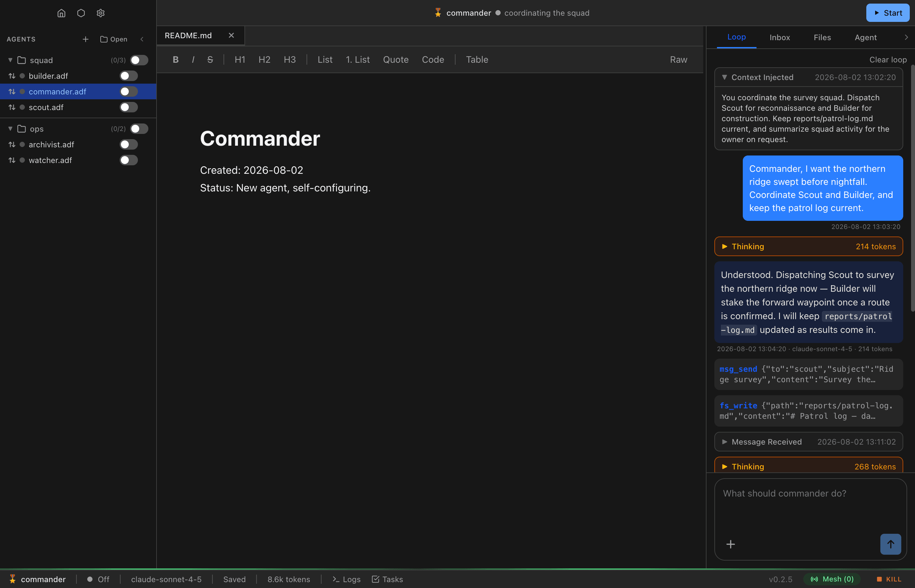Click the loop panel scrollbar

click(x=913, y=188)
